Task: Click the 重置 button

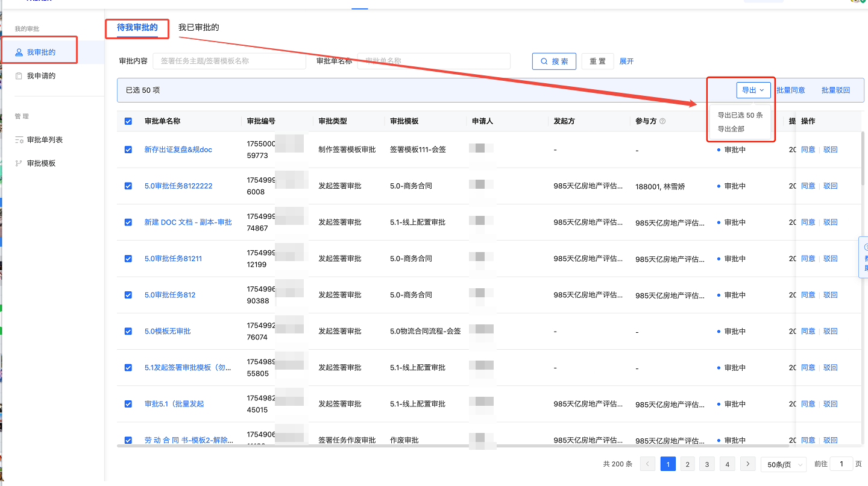Action: tap(597, 62)
